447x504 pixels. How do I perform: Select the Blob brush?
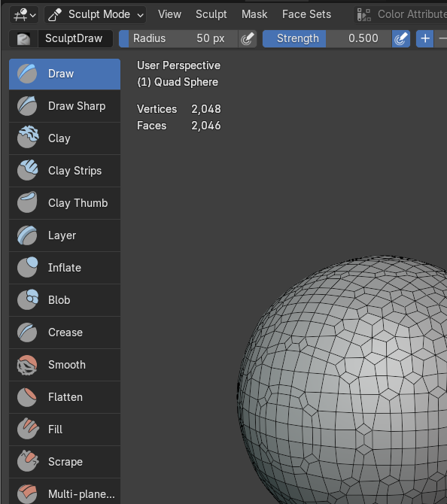(x=65, y=300)
